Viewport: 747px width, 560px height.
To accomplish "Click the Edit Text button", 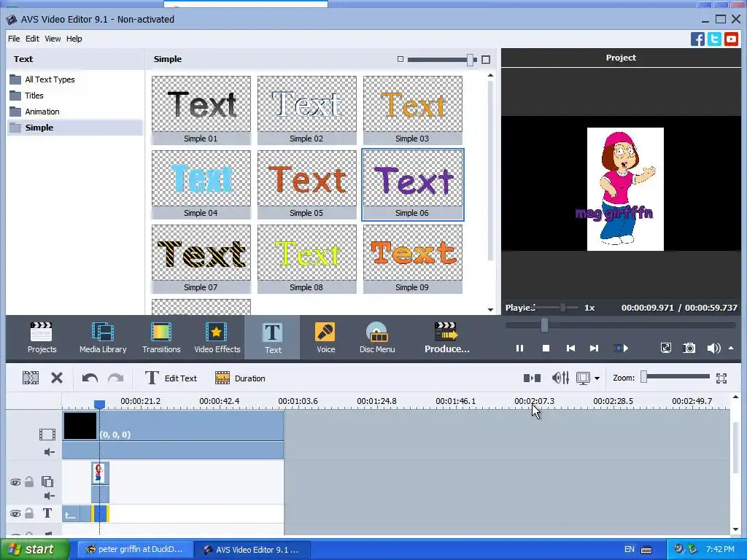I will 171,378.
